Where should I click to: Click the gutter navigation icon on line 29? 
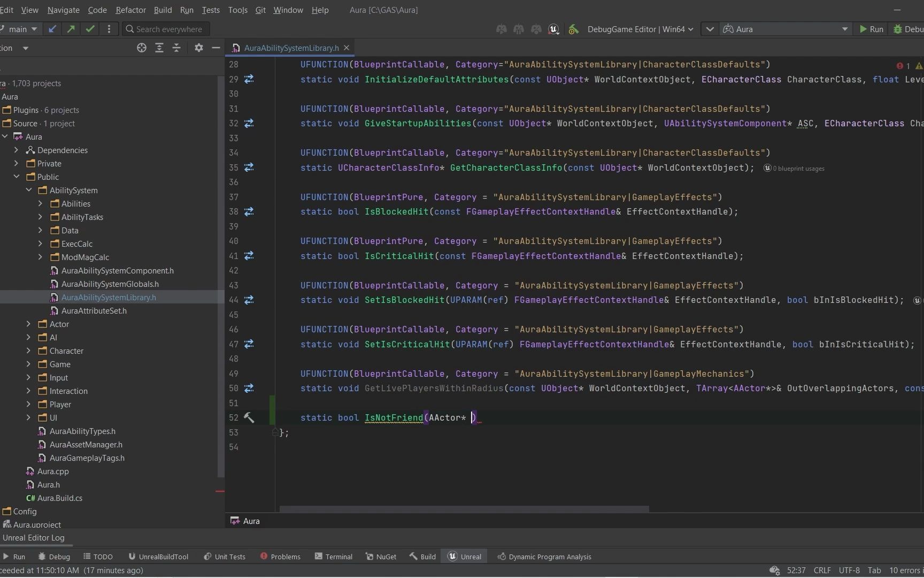249,79
